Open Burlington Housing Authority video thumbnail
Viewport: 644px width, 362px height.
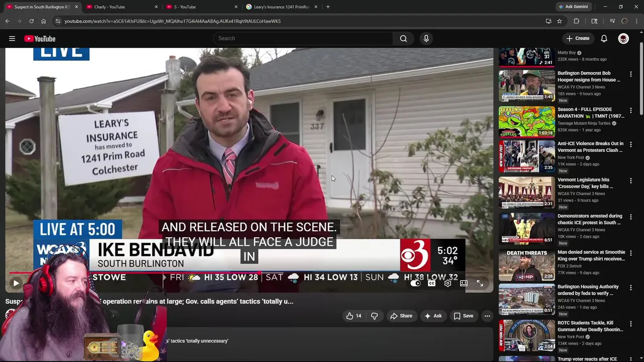click(526, 299)
